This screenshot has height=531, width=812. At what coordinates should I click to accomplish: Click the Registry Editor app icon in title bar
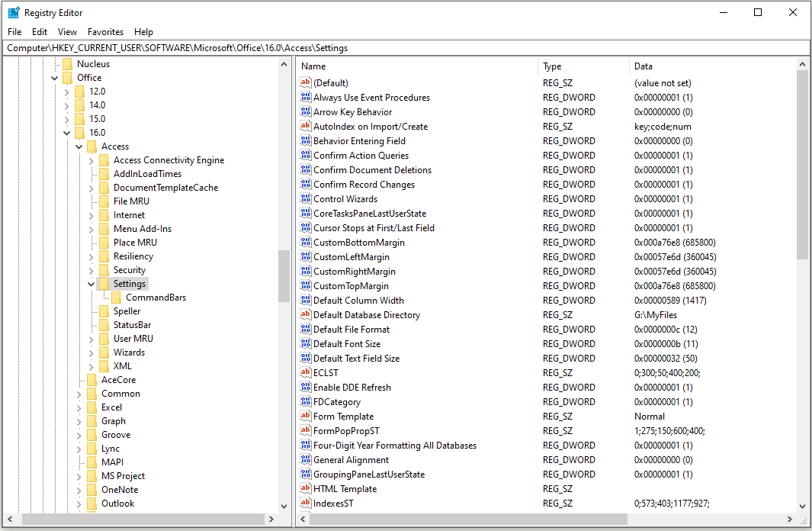click(14, 12)
